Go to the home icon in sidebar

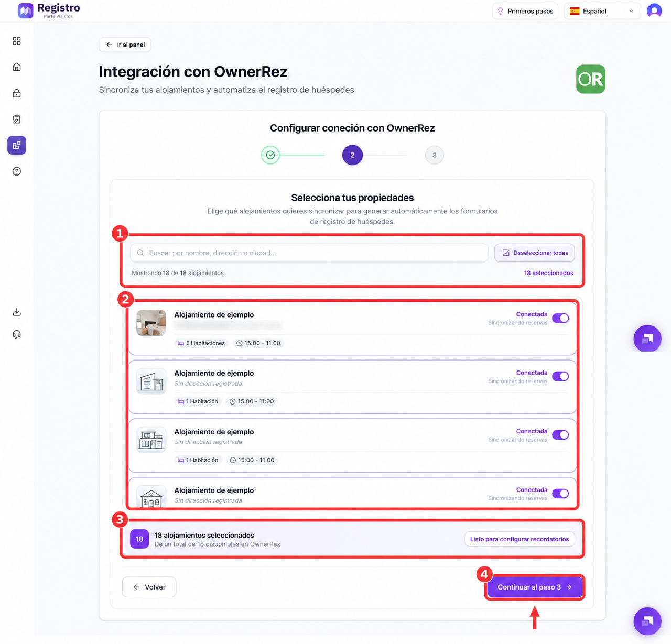click(17, 67)
